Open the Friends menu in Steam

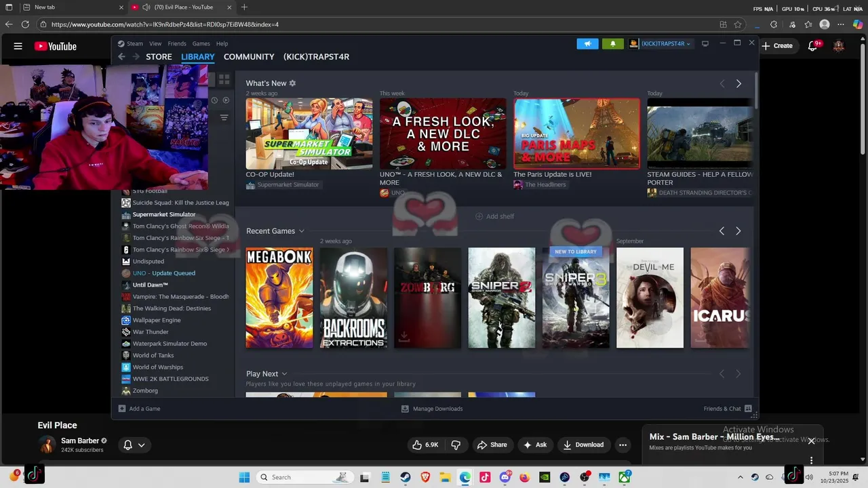coord(177,43)
